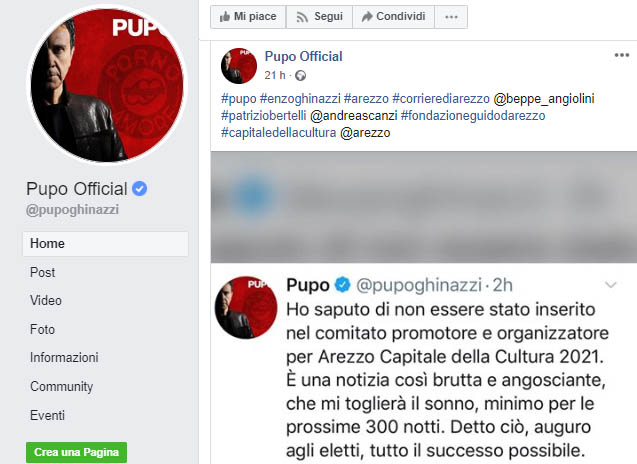Image resolution: width=637 pixels, height=464 pixels.
Task: Open the large Pupo profile picture
Action: (x=107, y=85)
